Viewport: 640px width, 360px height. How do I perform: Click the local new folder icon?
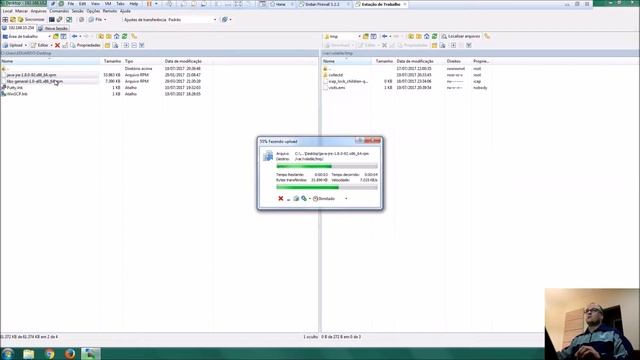point(107,45)
